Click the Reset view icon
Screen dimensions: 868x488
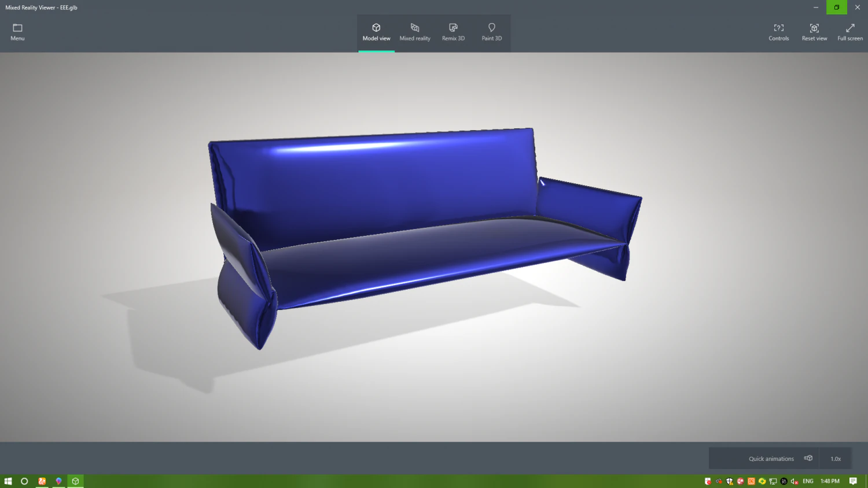(x=814, y=27)
